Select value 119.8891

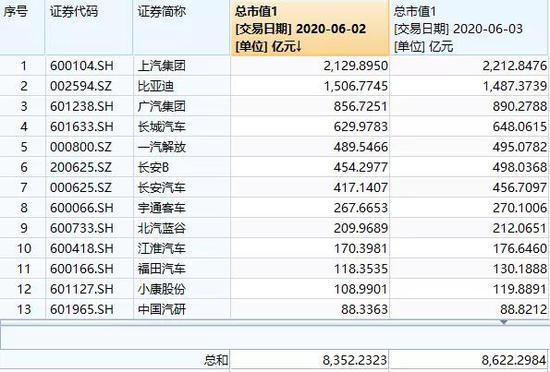tap(519, 289)
